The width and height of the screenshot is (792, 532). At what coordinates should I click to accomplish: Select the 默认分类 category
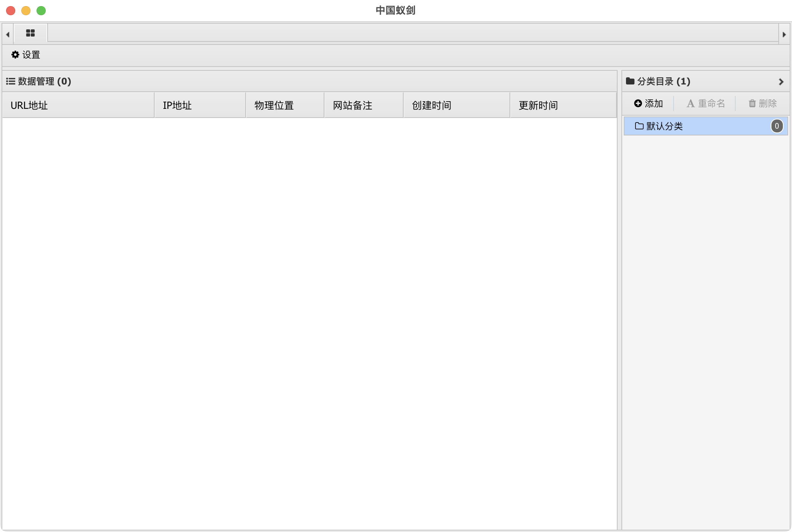click(706, 126)
